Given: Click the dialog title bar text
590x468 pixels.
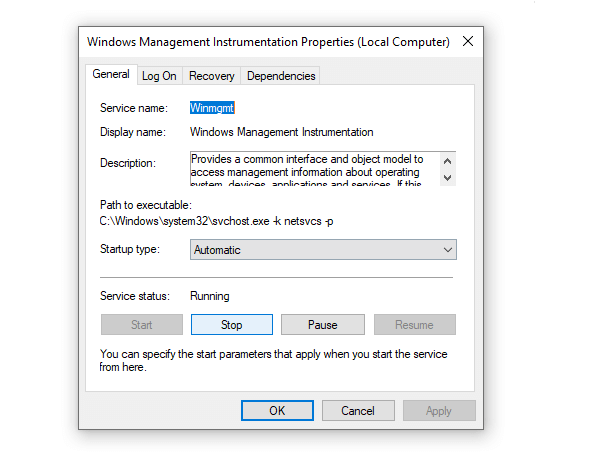Looking at the screenshot, I should coord(268,42).
